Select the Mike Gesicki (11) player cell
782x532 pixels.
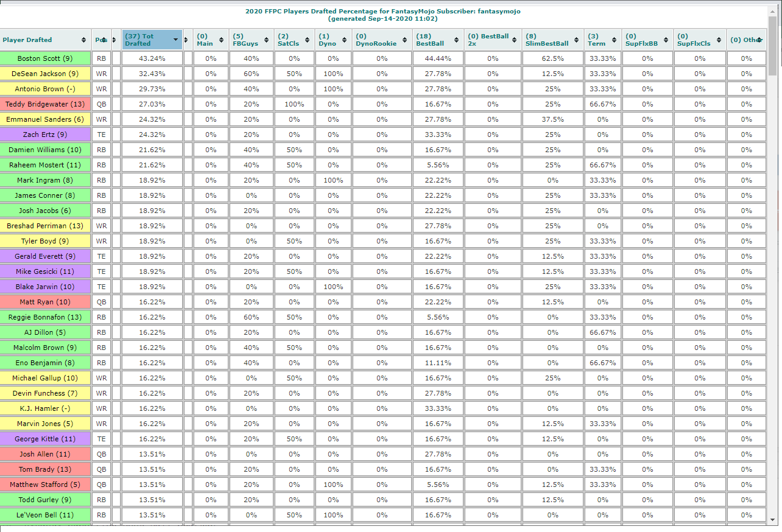point(45,271)
